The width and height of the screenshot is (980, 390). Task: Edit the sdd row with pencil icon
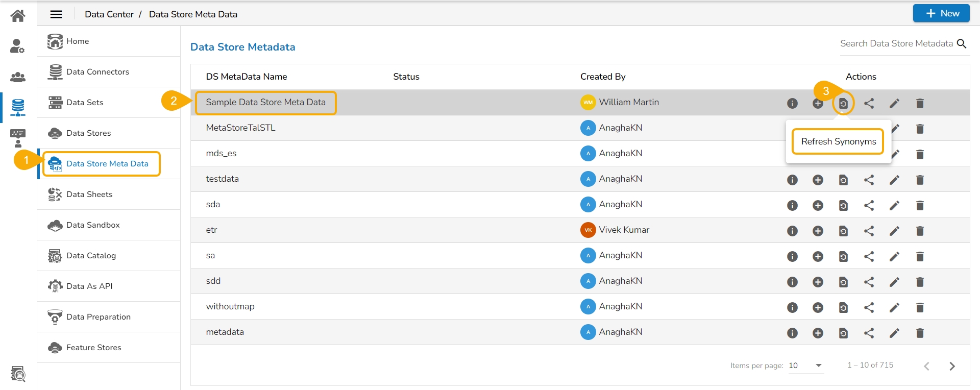[894, 282]
